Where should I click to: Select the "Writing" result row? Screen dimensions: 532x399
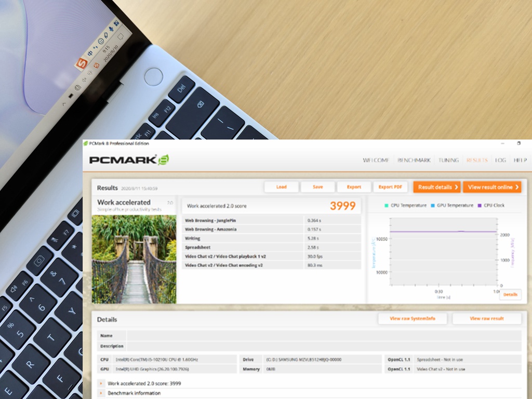(271, 238)
